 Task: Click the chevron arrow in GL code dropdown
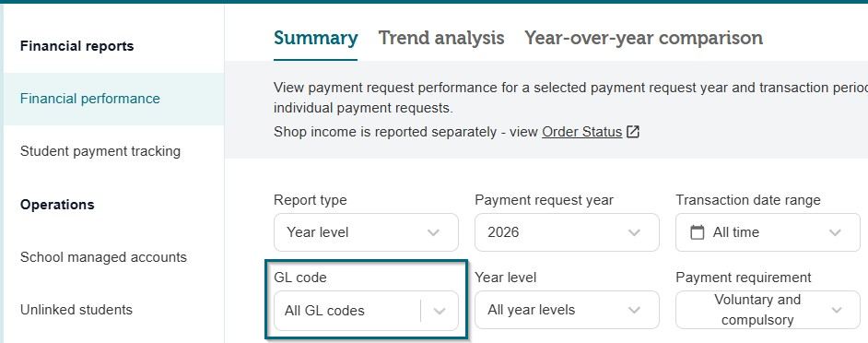440,311
